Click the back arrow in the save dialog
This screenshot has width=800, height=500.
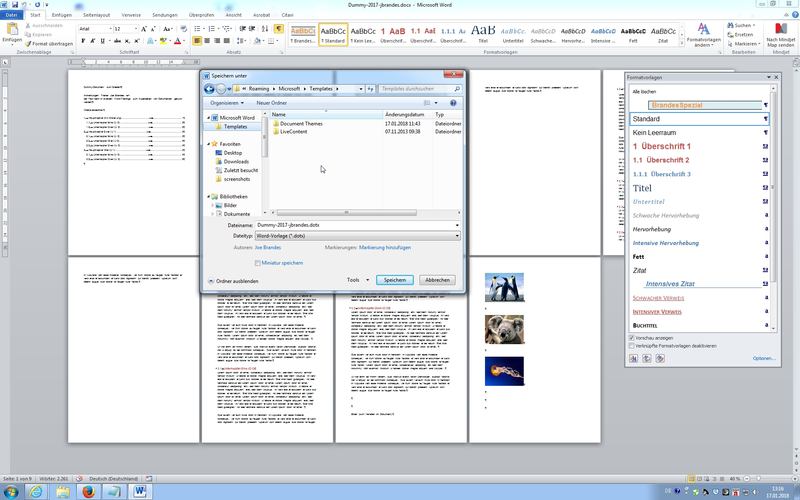pyautogui.click(x=209, y=89)
